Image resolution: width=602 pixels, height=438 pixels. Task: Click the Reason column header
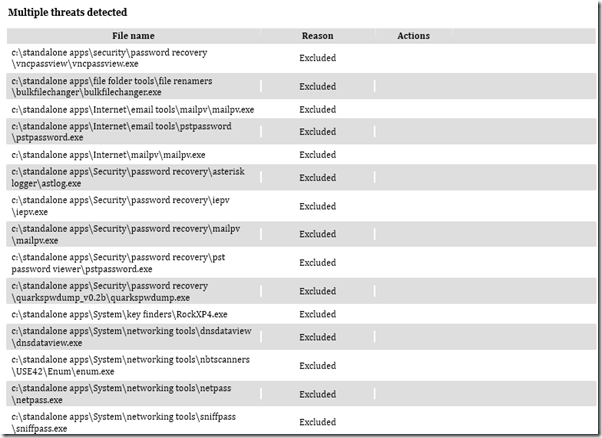[317, 36]
